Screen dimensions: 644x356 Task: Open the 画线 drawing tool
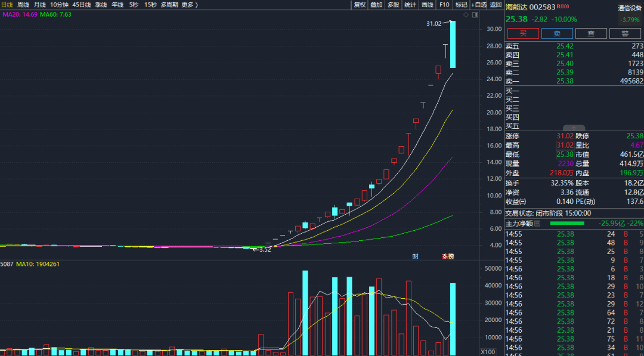coord(428,5)
